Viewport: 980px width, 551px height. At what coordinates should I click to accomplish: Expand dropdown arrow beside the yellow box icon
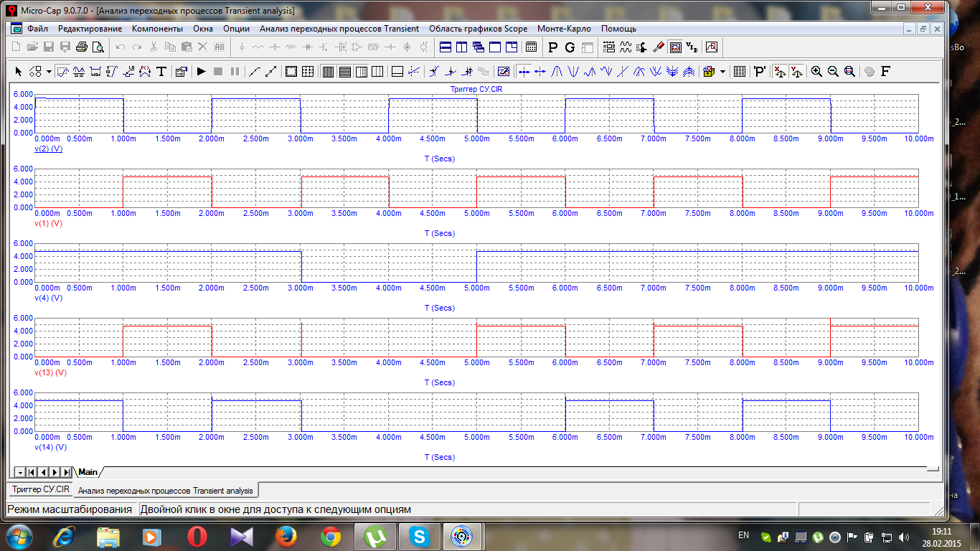pos(722,71)
